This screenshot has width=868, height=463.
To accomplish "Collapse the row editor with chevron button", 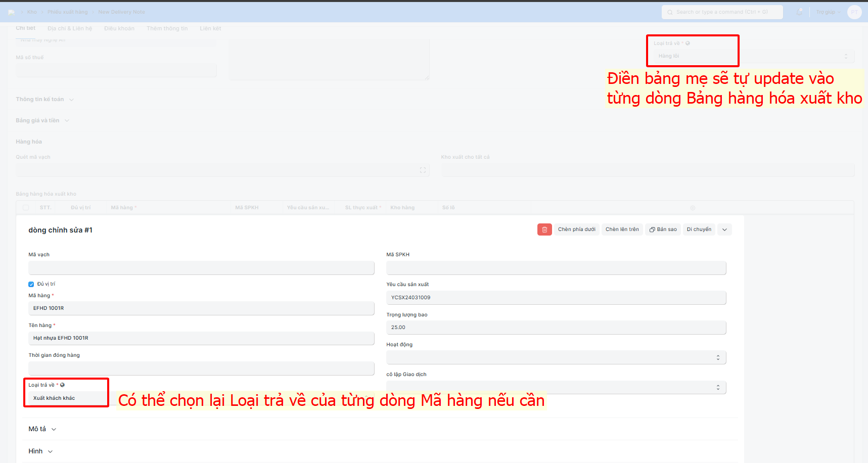I will tap(724, 229).
